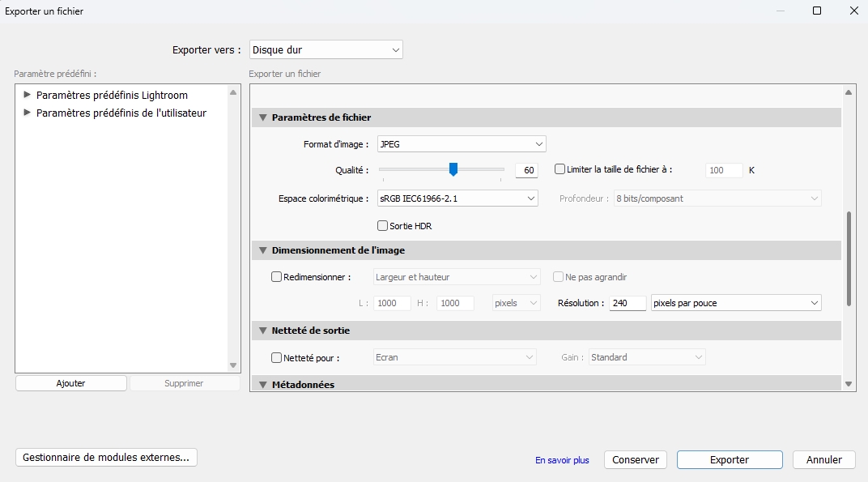Expand the Métadonnées section header

(262, 384)
